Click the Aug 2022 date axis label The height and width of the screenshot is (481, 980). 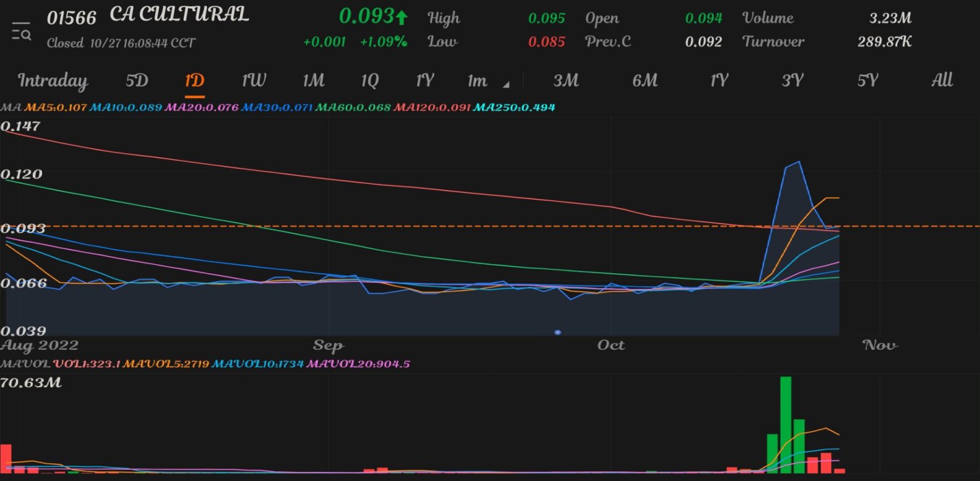40,346
